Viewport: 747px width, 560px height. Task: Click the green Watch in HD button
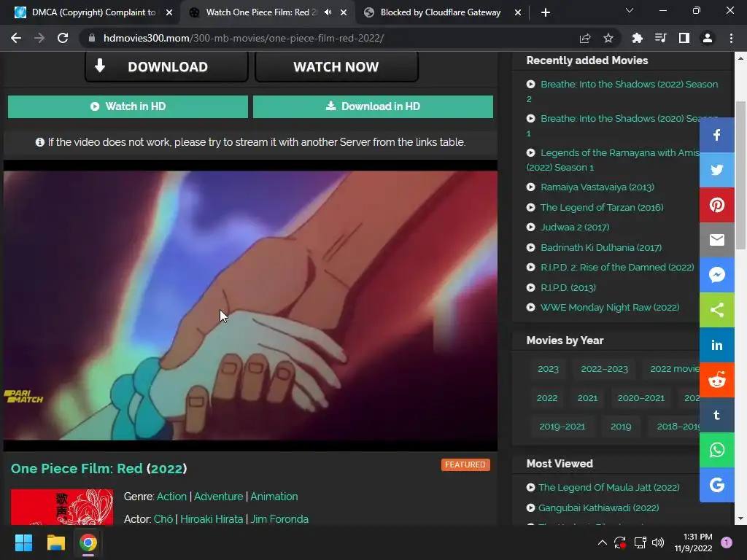pos(128,106)
